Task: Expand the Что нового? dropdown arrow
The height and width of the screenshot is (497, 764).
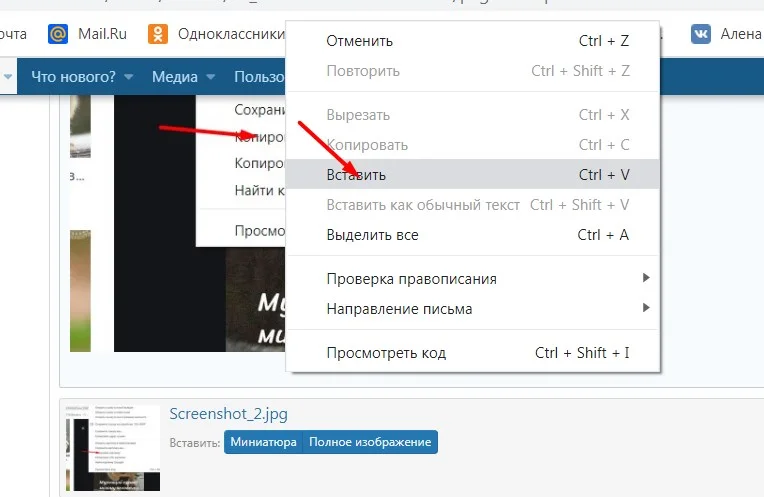Action: (x=129, y=76)
